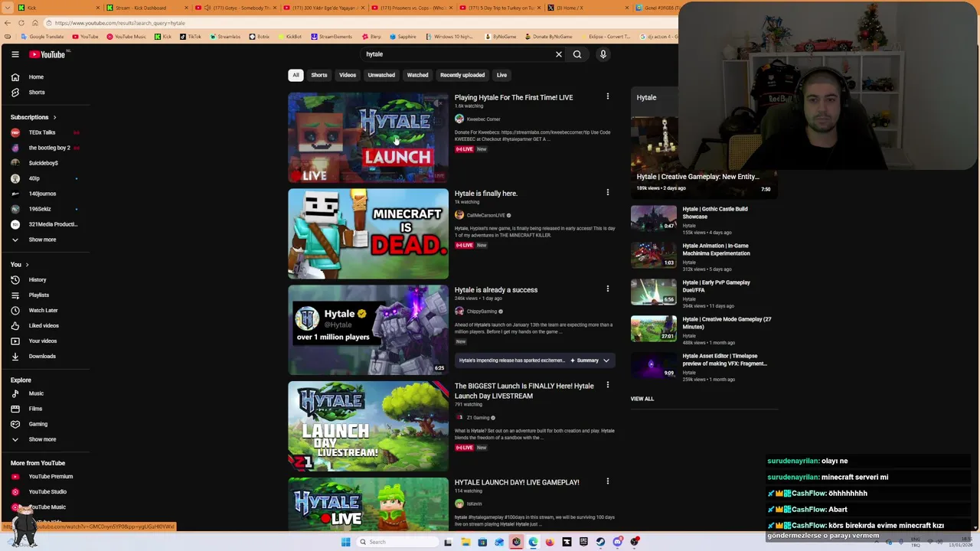
Task: Click VIEW ALL under Hytale channel videos
Action: (642, 399)
